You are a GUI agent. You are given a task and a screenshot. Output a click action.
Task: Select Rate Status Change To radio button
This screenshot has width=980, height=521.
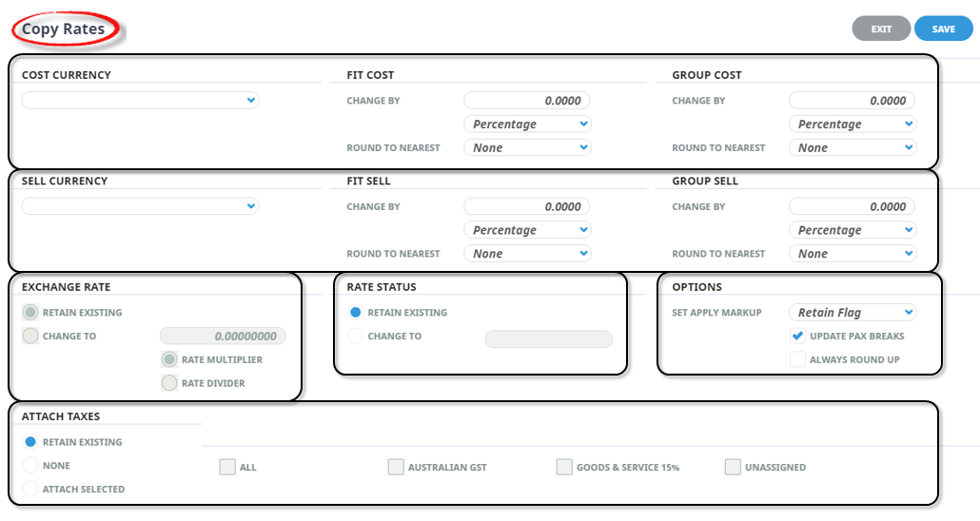[355, 336]
